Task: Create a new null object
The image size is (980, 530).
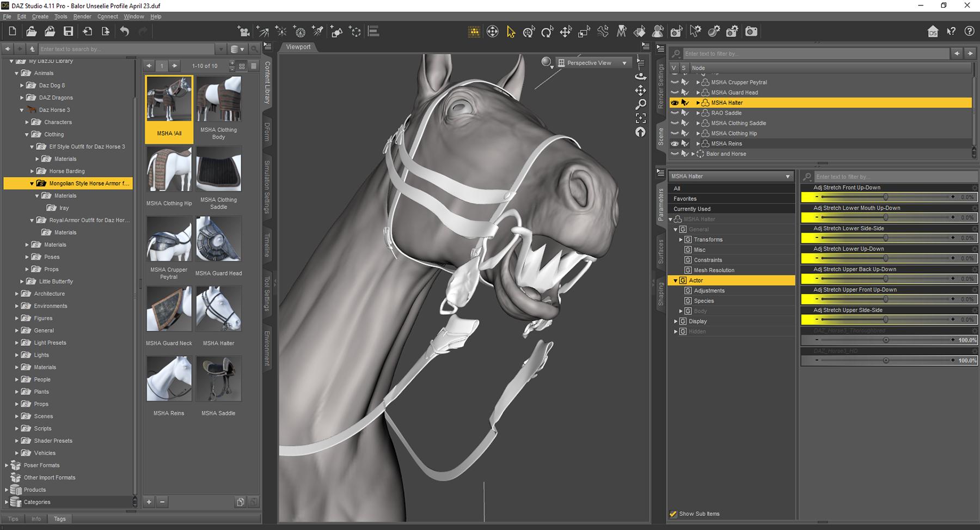Action: [x=355, y=32]
